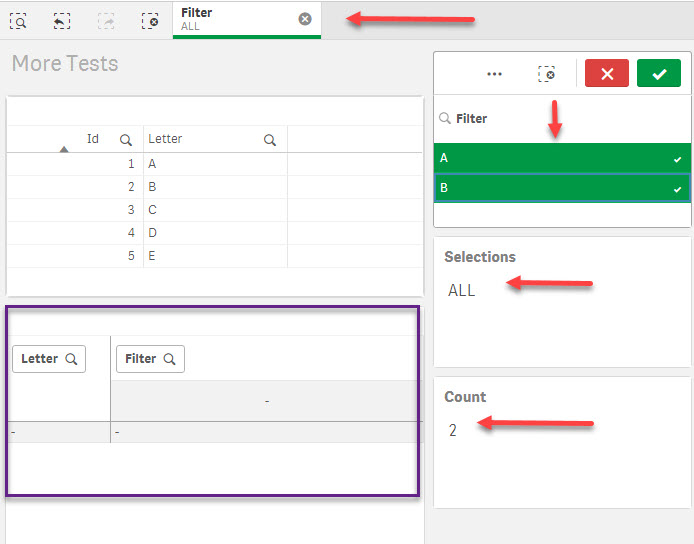This screenshot has width=694, height=544.
Task: Click the Count KPI title
Action: [465, 397]
